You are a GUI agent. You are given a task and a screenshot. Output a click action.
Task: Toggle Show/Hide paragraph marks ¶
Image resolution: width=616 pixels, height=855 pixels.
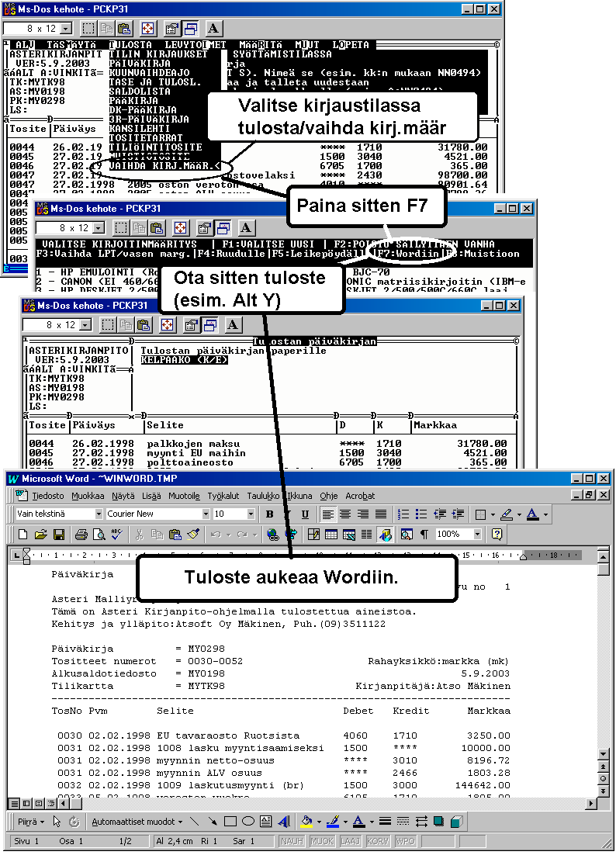point(424,535)
